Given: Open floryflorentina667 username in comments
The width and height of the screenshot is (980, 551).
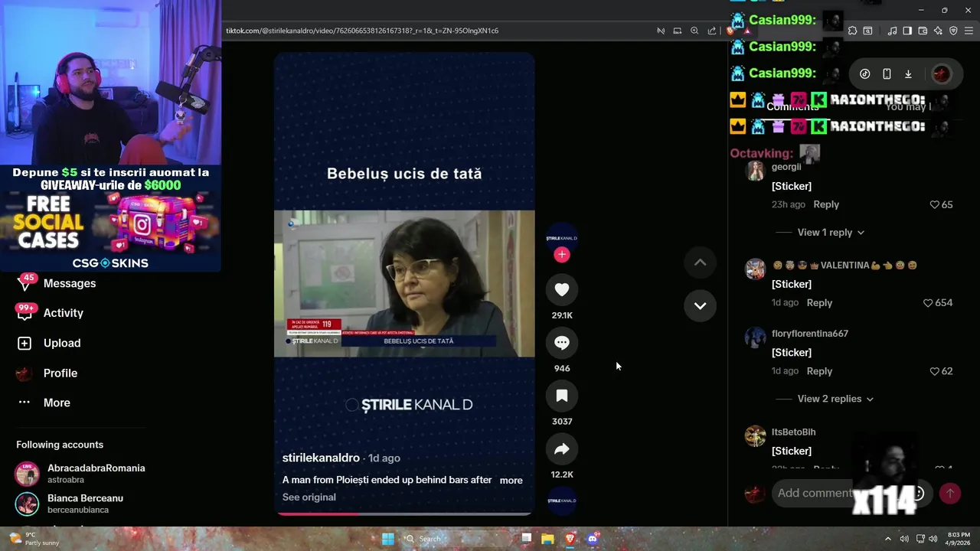Looking at the screenshot, I should (x=810, y=334).
